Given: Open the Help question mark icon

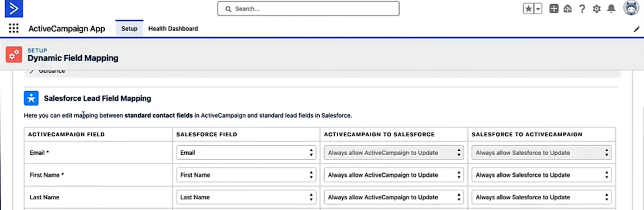Looking at the screenshot, I should click(x=582, y=9).
